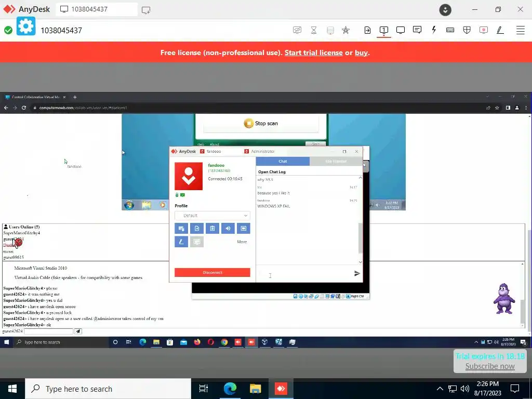Viewport: 532px width, 399px height.
Task: Select user guest99615 in Users Online list
Action: click(x=14, y=257)
